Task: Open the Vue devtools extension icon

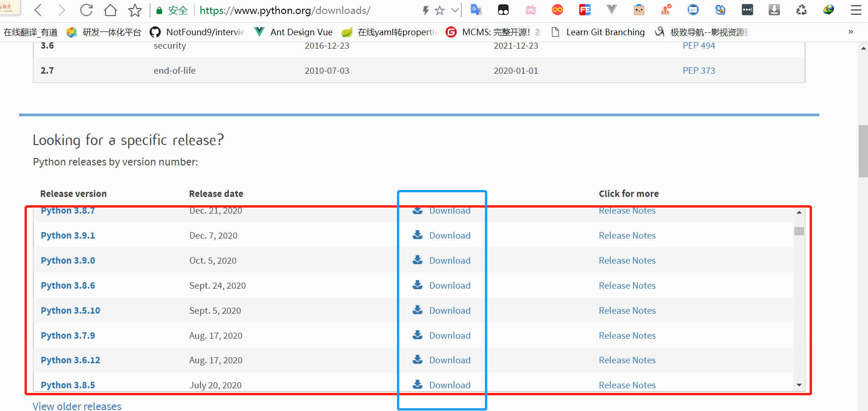Action: [612, 9]
